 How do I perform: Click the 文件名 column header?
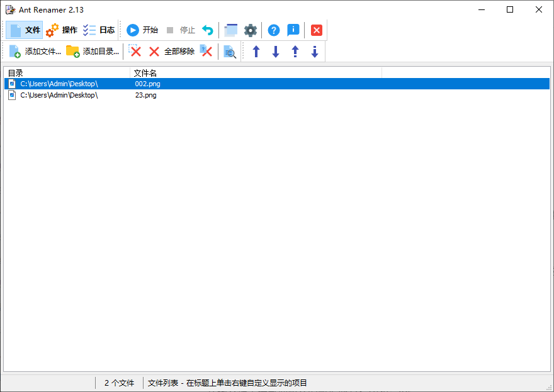coord(146,72)
